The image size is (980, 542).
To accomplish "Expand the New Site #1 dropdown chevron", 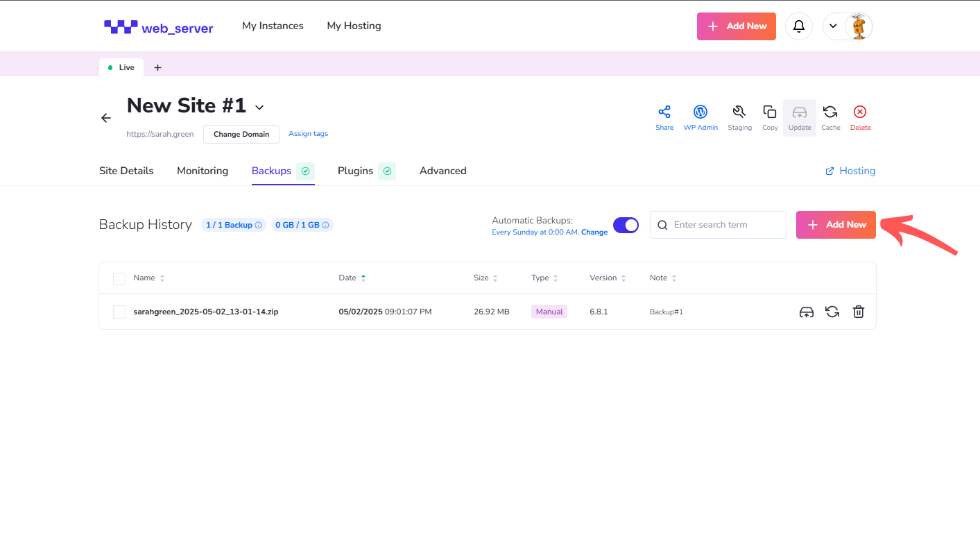I will click(259, 108).
